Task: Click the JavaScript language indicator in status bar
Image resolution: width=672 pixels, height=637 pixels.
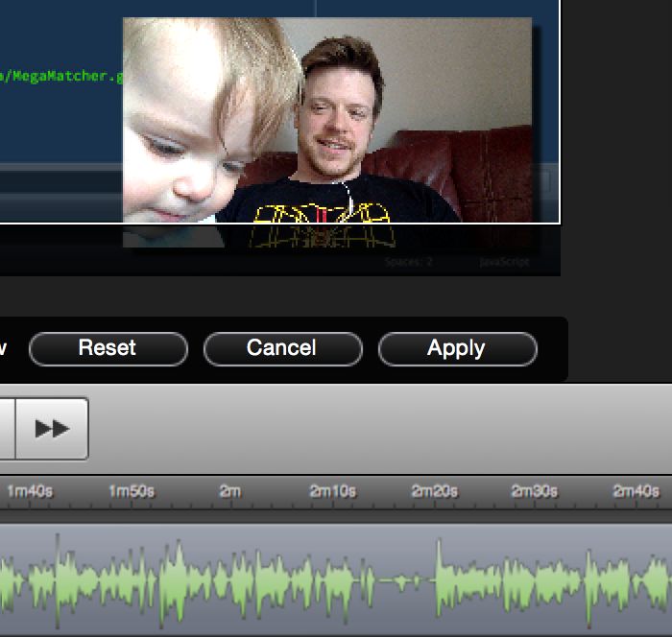Action: pos(504,261)
